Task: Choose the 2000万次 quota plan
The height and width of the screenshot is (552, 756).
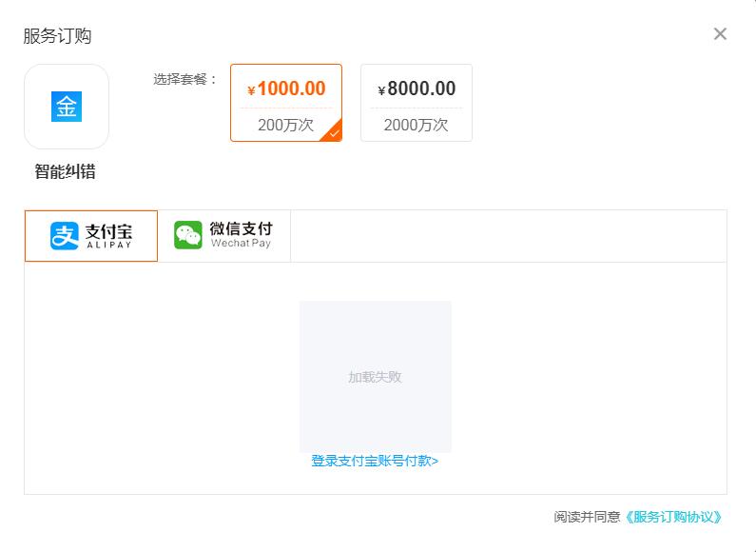Action: (417, 125)
